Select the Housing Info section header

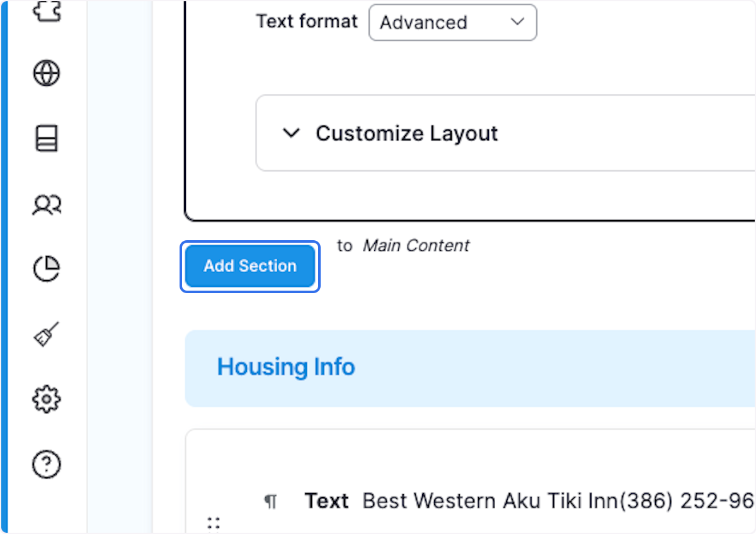[285, 367]
